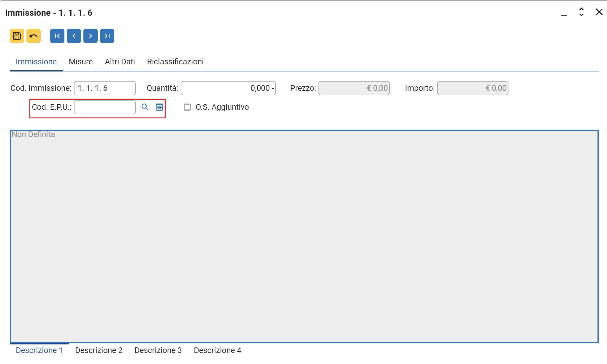This screenshot has width=607, height=364.
Task: Click the Cod. E.P.U. text field
Action: click(x=105, y=107)
